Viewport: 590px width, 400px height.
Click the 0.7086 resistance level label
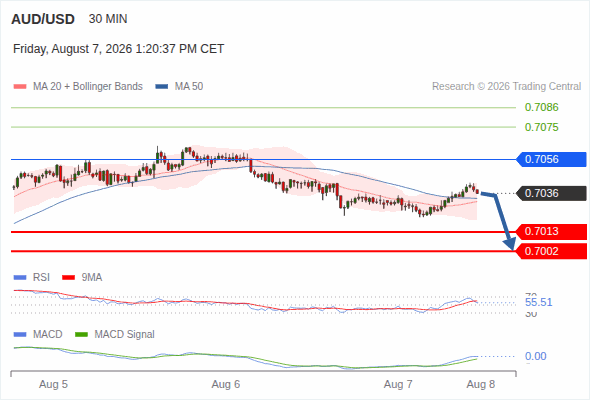[x=541, y=107]
